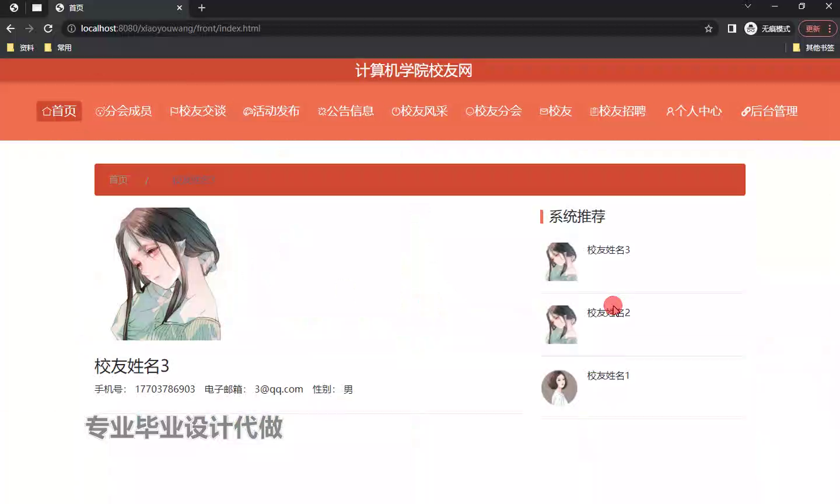Screen dimensions: 840x504
Task: Click the round avatar beside 校友姓名1
Action: click(x=559, y=388)
